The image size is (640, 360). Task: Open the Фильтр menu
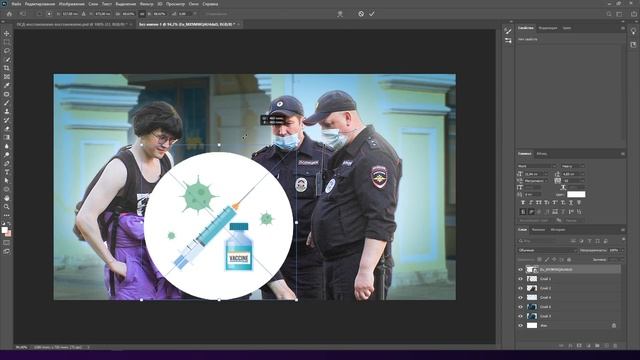[146, 4]
